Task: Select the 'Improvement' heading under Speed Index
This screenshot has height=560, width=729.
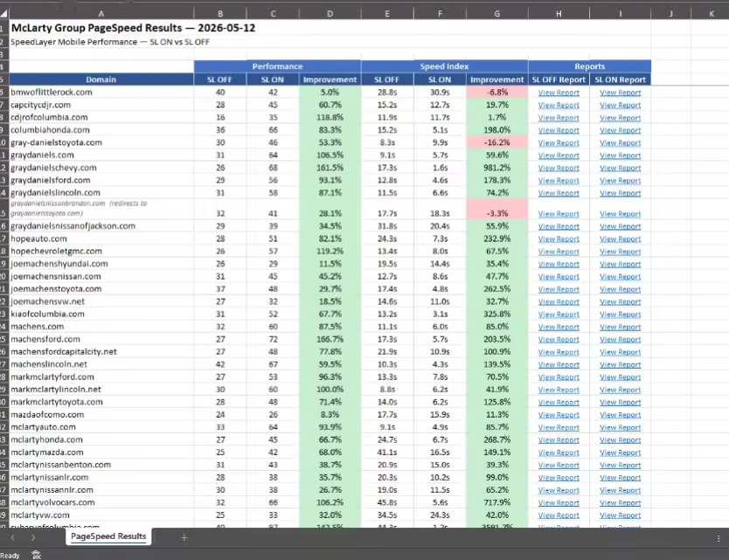Action: pyautogui.click(x=497, y=80)
